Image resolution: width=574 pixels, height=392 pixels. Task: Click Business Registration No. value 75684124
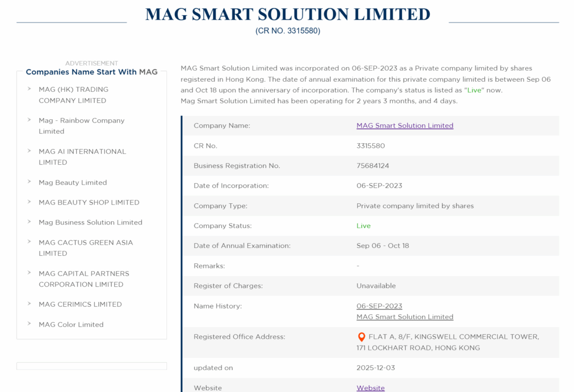[373, 166]
